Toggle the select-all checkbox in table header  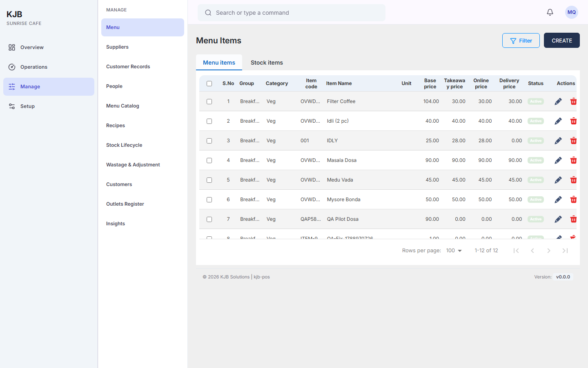tap(209, 83)
